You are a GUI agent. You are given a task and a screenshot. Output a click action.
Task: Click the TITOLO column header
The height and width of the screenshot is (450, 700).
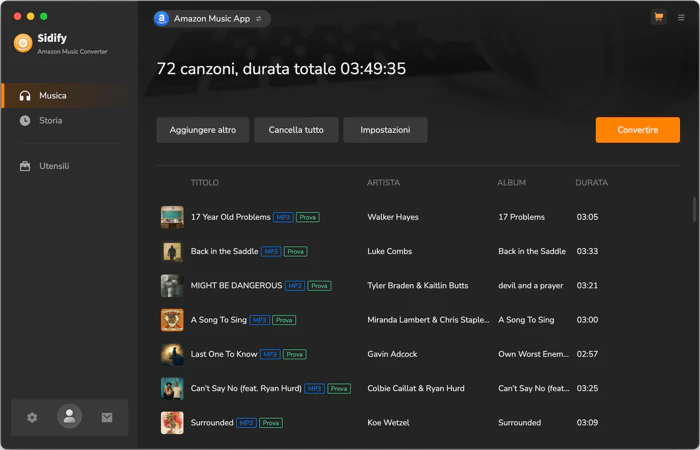tap(205, 183)
